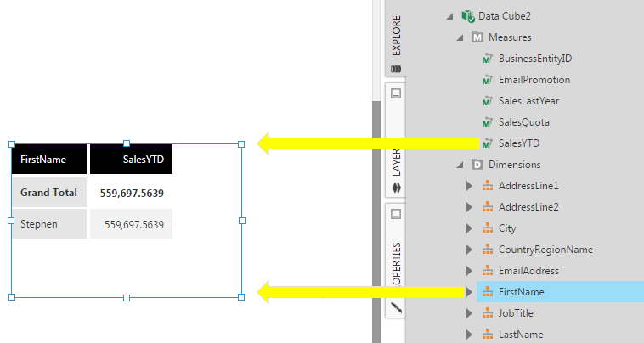The image size is (644, 343).
Task: Select the Measures label
Action: pos(510,37)
